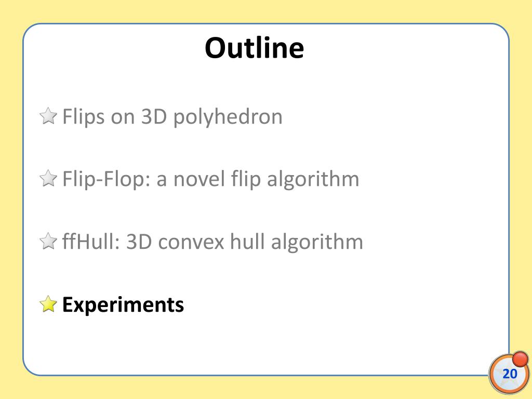This screenshot has height=399, width=532.
Task: Click the red ball on the slide badge
Action: (520, 358)
